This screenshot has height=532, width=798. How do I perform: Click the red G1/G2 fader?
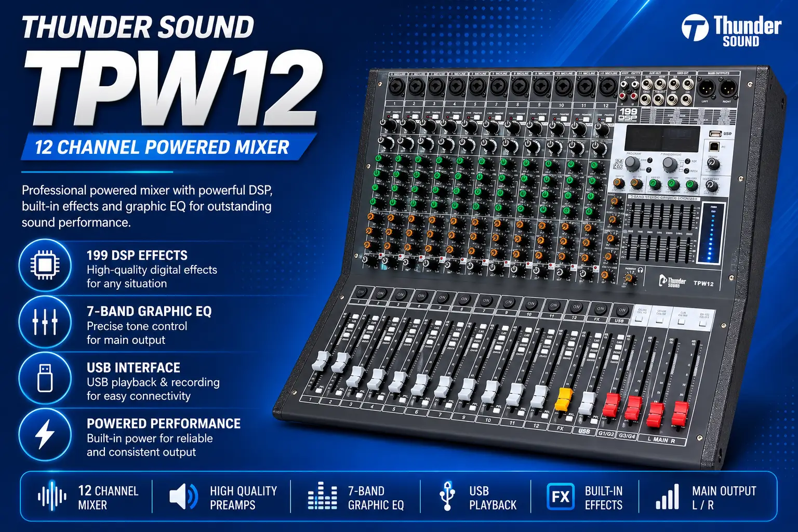click(x=611, y=404)
